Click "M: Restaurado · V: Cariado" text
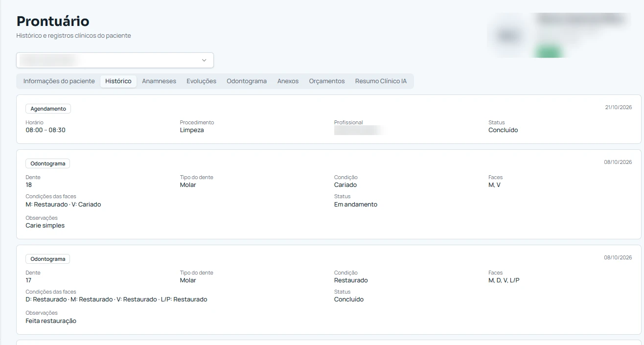 [x=63, y=205]
